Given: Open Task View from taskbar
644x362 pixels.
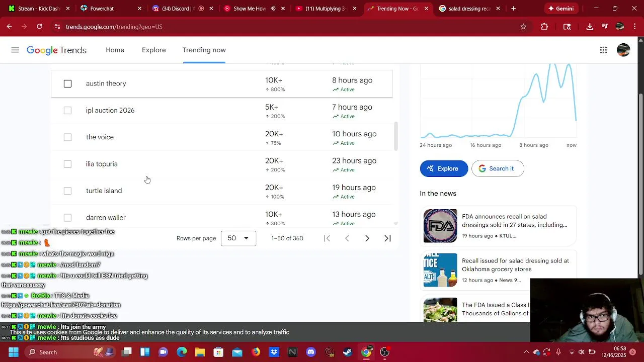Looking at the screenshot, I should 127,352.
